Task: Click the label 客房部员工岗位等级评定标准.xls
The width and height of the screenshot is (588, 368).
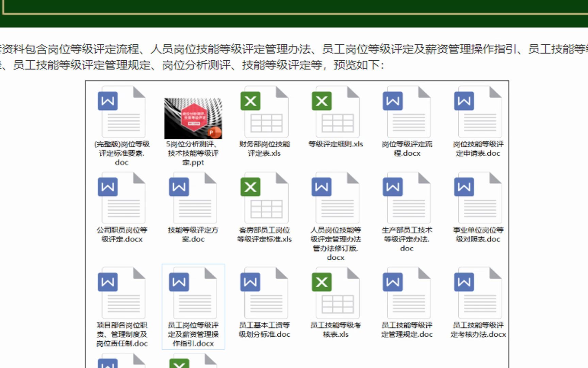Action: (264, 234)
